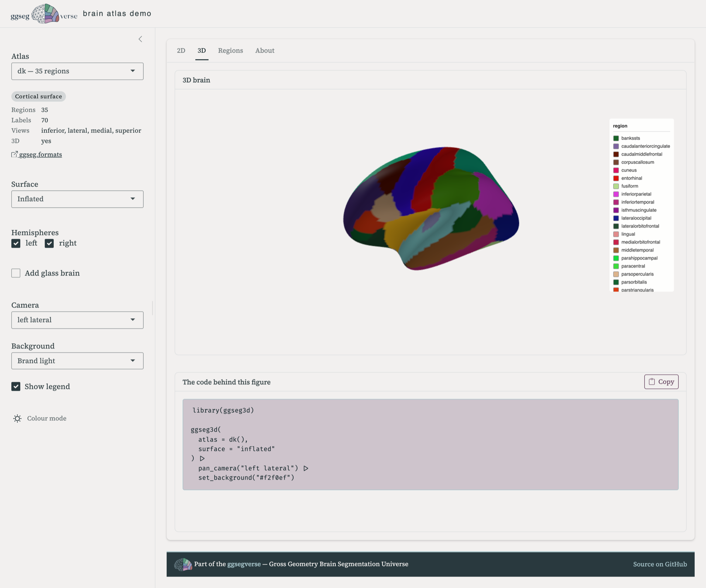The width and height of the screenshot is (706, 588).
Task: Click the set_background("#f2f0ef") code line
Action: (x=246, y=478)
